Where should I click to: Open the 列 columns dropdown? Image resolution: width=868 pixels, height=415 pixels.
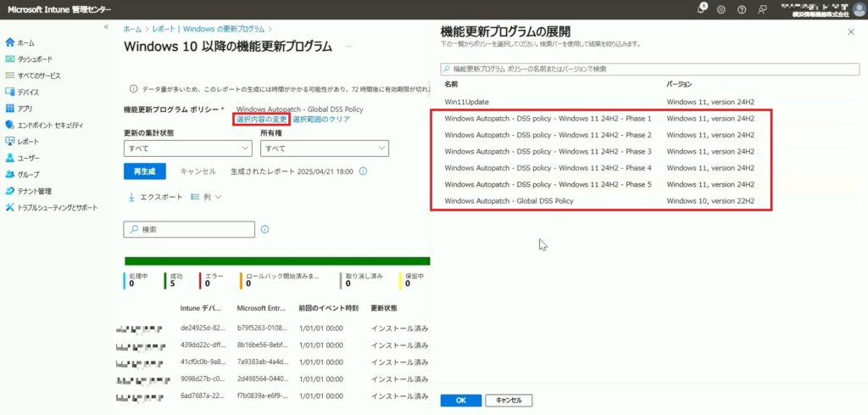[206, 197]
